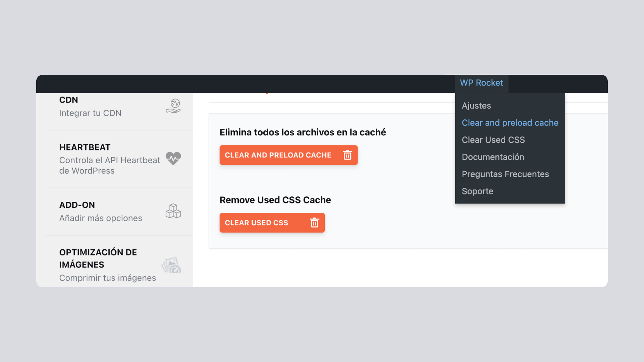Click the CDN globe icon
The height and width of the screenshot is (362, 644).
point(173,106)
